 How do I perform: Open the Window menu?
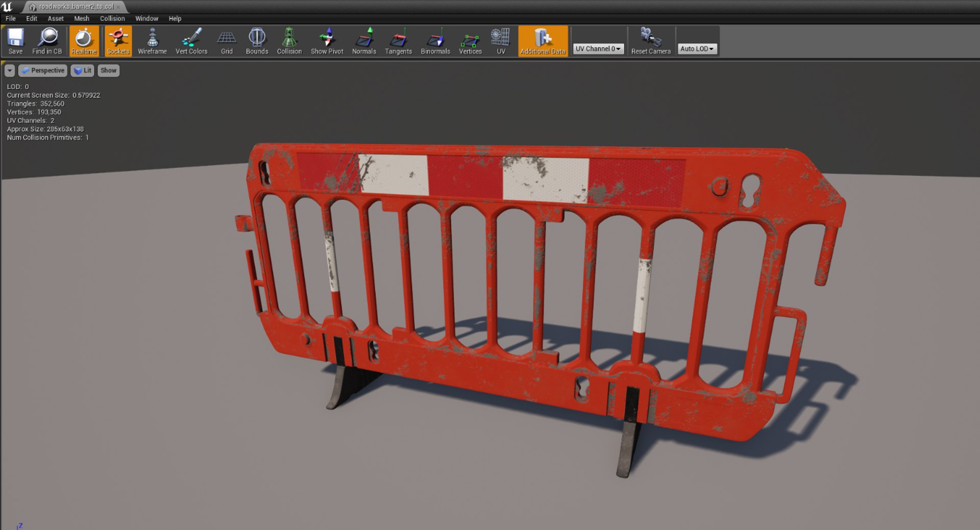pyautogui.click(x=146, y=18)
